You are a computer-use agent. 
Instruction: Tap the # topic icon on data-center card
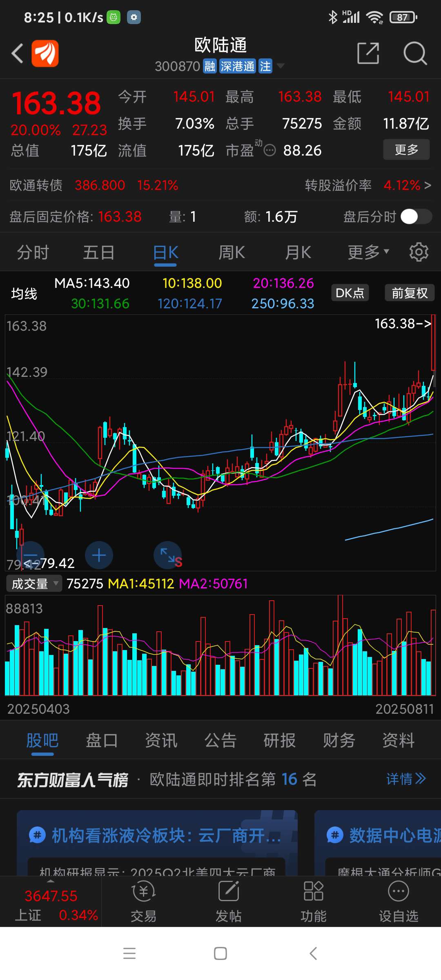(335, 835)
